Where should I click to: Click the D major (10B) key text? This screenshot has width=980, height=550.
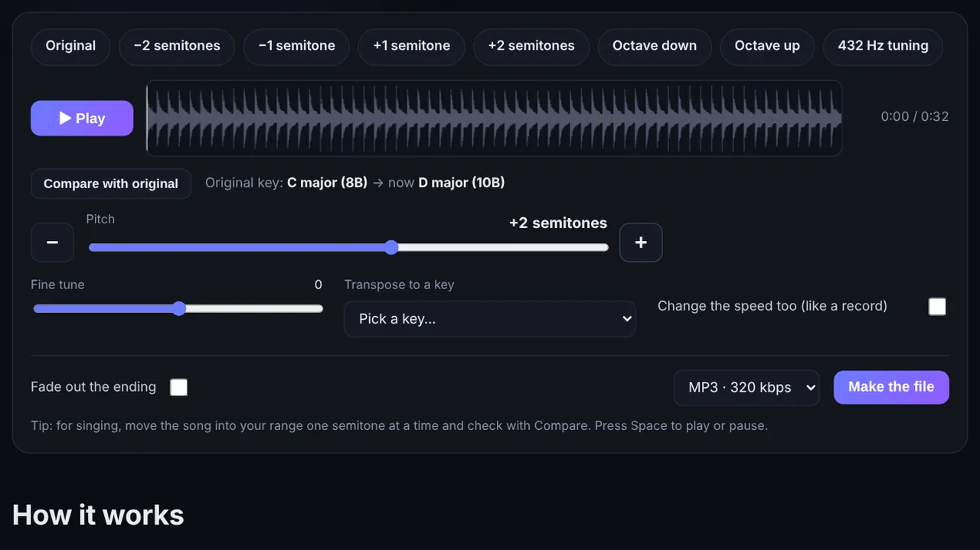pyautogui.click(x=461, y=183)
